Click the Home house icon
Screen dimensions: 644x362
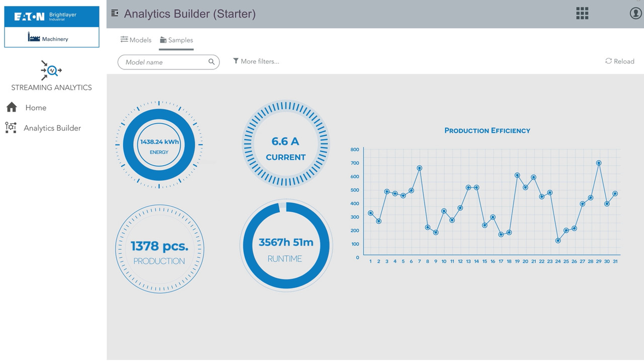[x=12, y=107]
